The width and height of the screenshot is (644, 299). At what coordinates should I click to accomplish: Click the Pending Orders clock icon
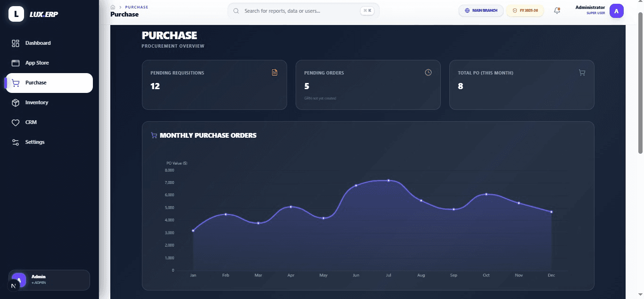point(428,72)
